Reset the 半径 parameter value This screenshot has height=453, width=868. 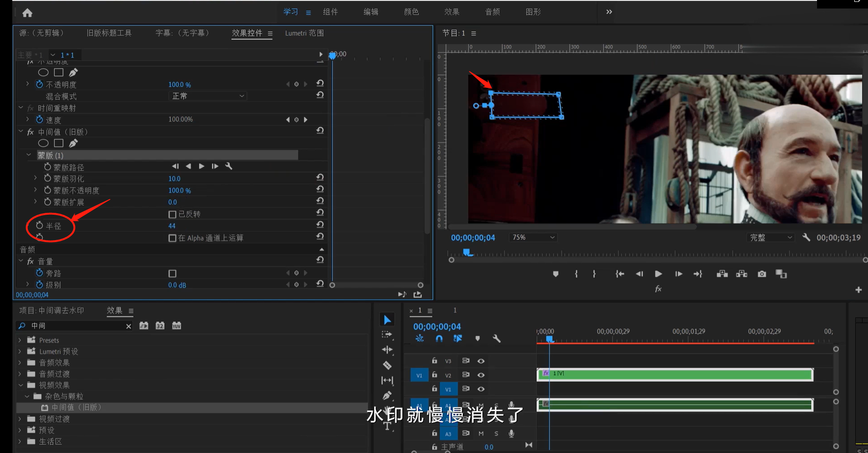tap(320, 225)
